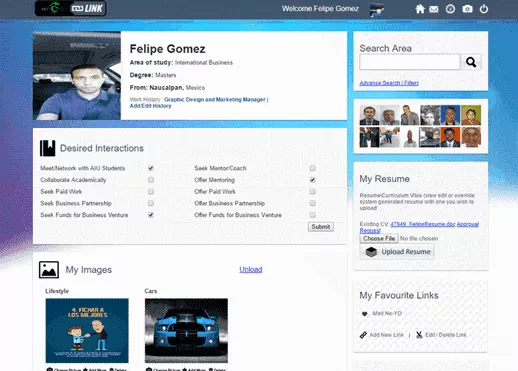Click the 'Masters' degree value
The image size is (518, 371).
click(x=165, y=75)
